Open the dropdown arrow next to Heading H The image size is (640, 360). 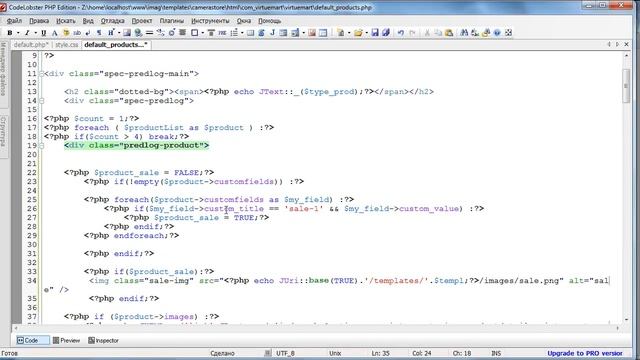click(x=119, y=33)
